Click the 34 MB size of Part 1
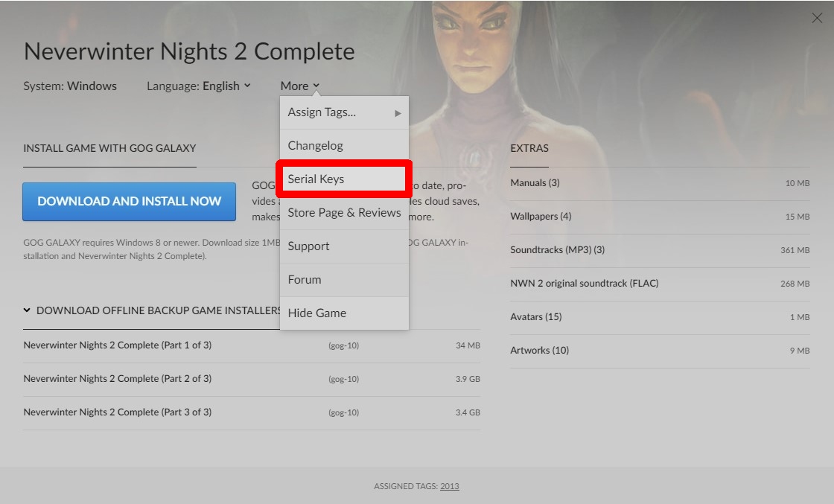The image size is (834, 504). click(x=468, y=345)
